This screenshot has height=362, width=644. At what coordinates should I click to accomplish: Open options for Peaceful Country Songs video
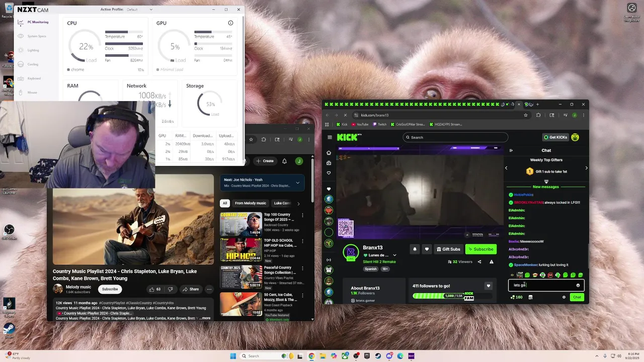coord(302,268)
